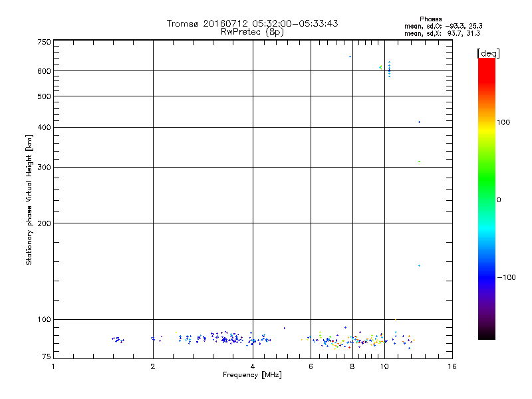Image resolution: width=532 pixels, height=399 pixels.
Task: Select the mean, sd,X statistics line
Action: point(442,33)
